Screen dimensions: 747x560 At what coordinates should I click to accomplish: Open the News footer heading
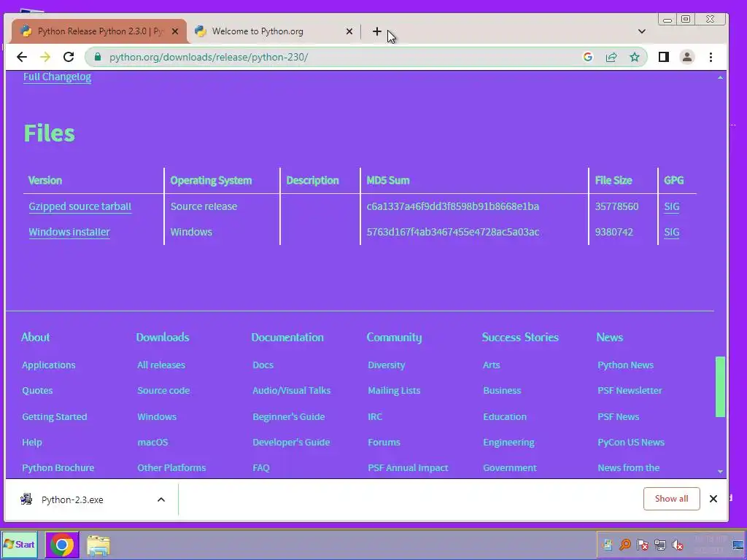point(610,337)
